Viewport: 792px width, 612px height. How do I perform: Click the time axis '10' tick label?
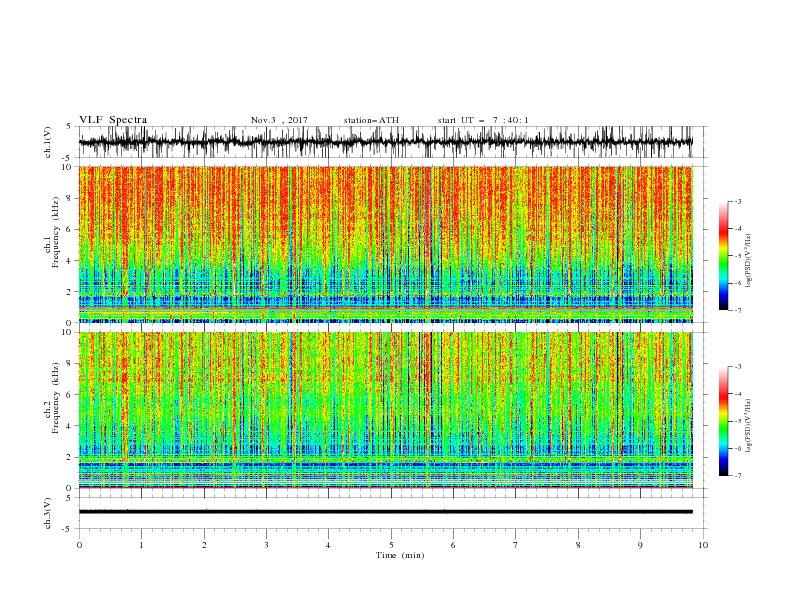[703, 545]
